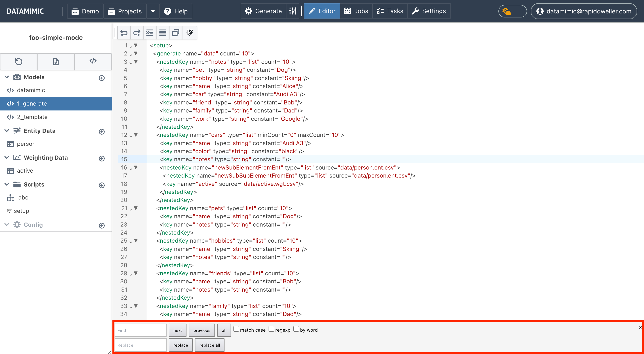Click the refresh icon in sidebar

tap(19, 61)
